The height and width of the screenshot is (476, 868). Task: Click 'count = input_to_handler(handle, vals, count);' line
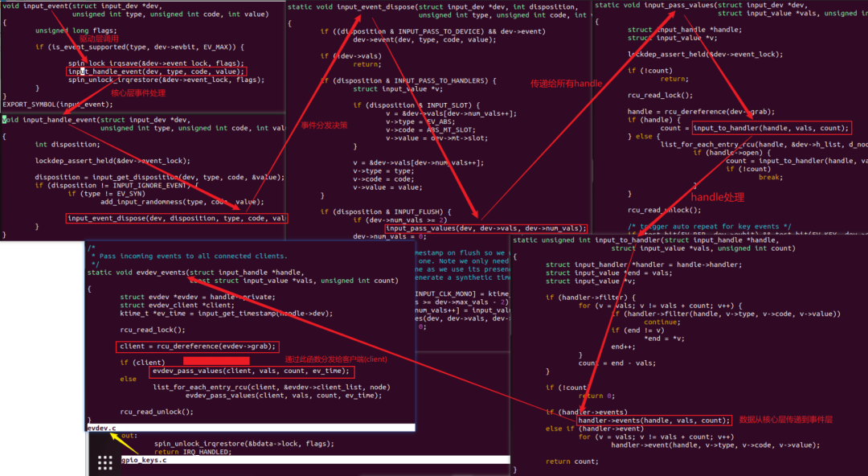pyautogui.click(x=755, y=128)
